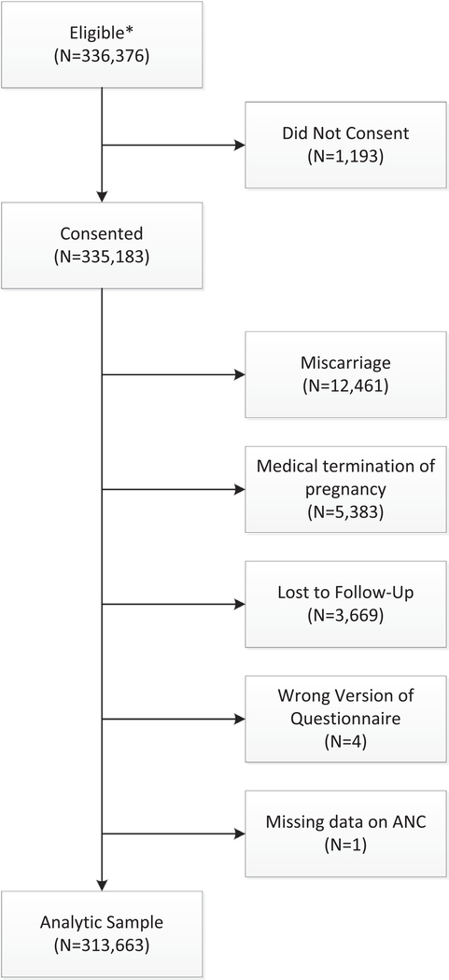This screenshot has width=449, height=980.
Task: Click arrowhead pointing to Did Not Consent
Action: (240, 145)
